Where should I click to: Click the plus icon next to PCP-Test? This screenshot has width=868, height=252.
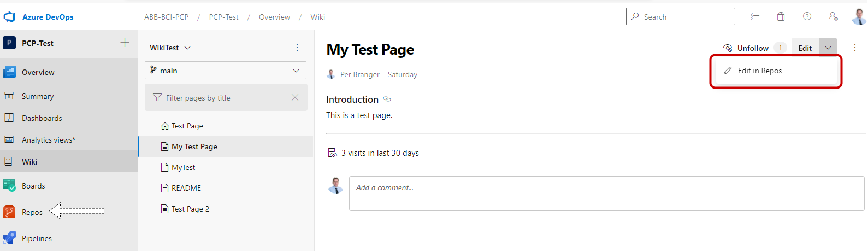tap(125, 43)
